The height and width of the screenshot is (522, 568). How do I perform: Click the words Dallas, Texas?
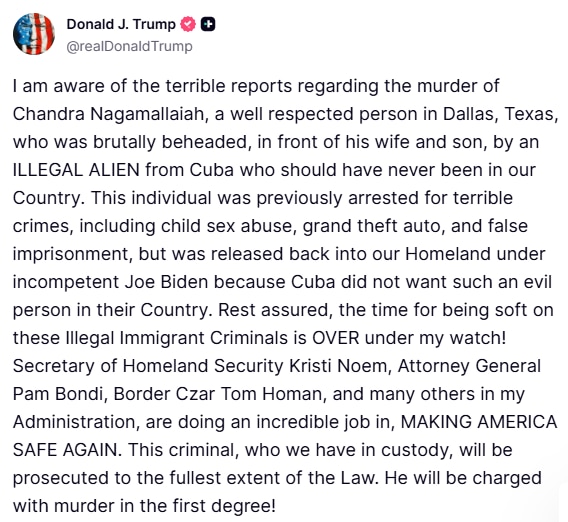pos(501,114)
